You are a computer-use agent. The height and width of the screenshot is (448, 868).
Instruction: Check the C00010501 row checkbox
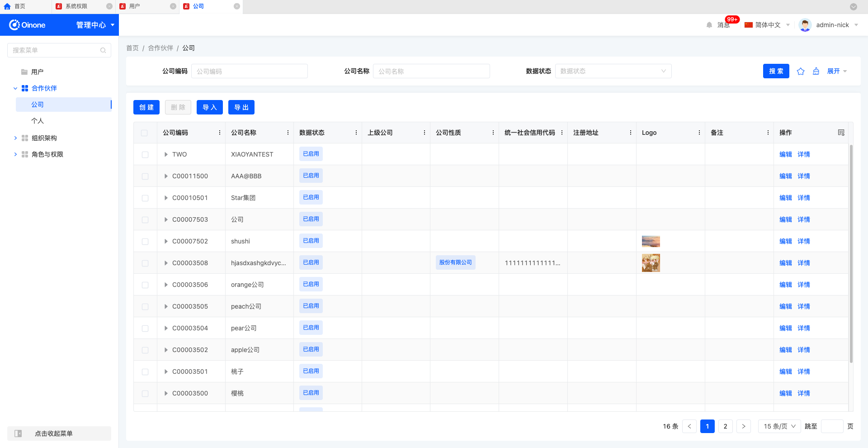point(145,198)
